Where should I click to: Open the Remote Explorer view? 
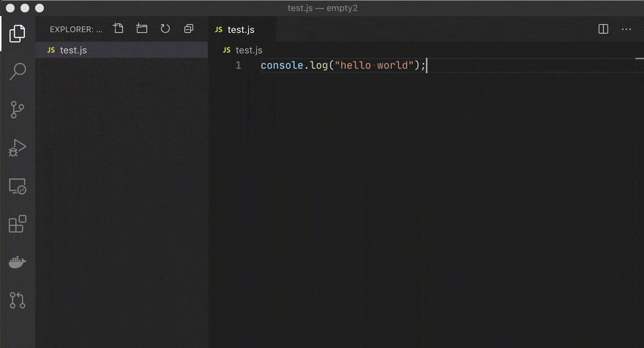click(18, 186)
